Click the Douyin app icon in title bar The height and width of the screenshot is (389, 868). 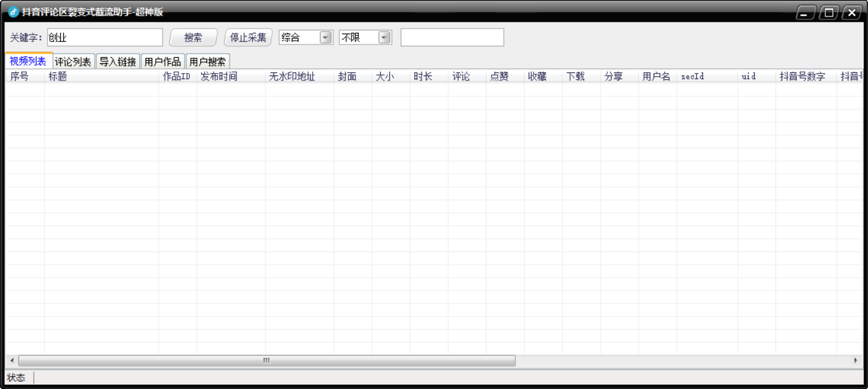(x=13, y=12)
